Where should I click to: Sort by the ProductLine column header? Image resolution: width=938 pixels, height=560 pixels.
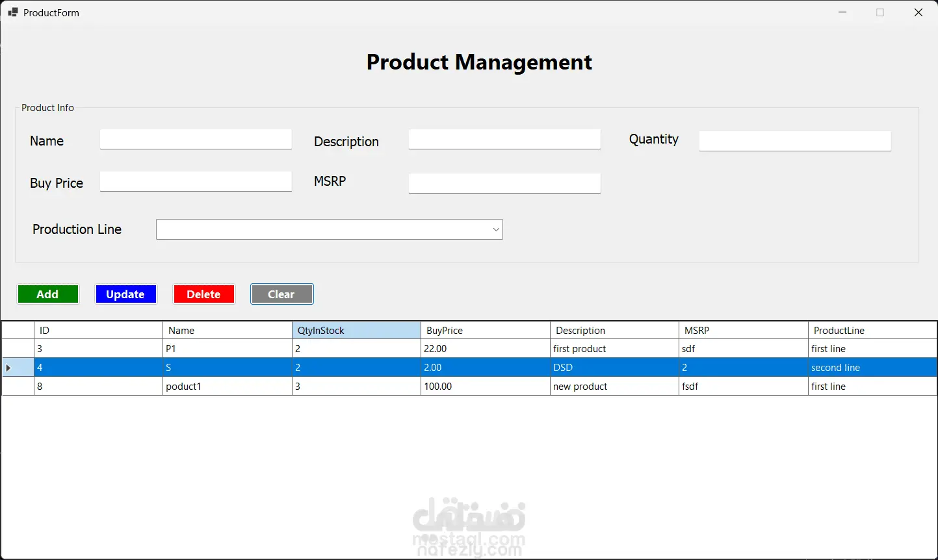pyautogui.click(x=872, y=331)
